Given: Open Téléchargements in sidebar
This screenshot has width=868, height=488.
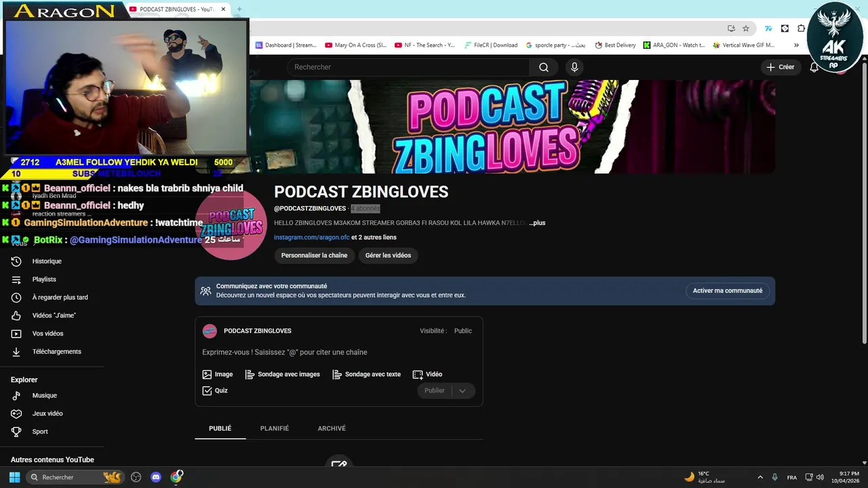Looking at the screenshot, I should (x=57, y=352).
